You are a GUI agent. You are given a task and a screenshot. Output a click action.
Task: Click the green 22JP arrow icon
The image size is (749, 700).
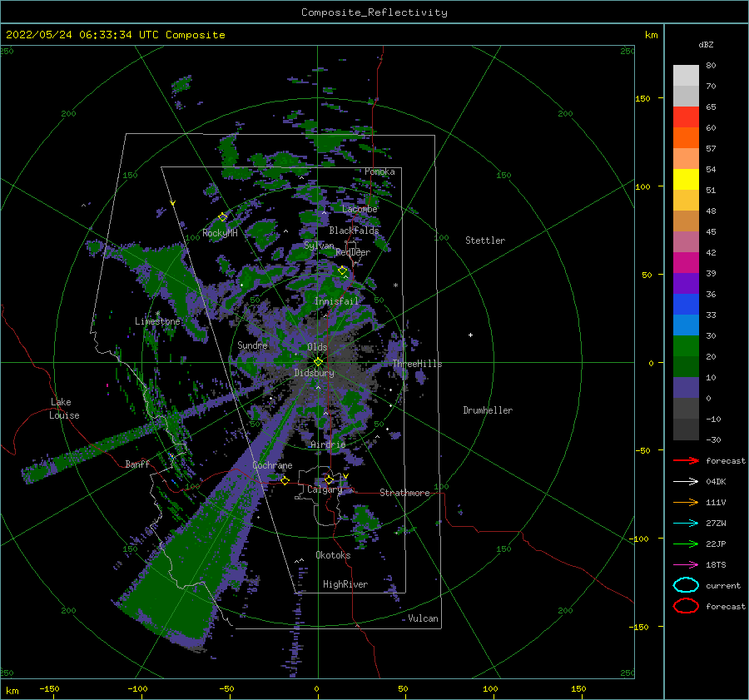click(x=686, y=544)
